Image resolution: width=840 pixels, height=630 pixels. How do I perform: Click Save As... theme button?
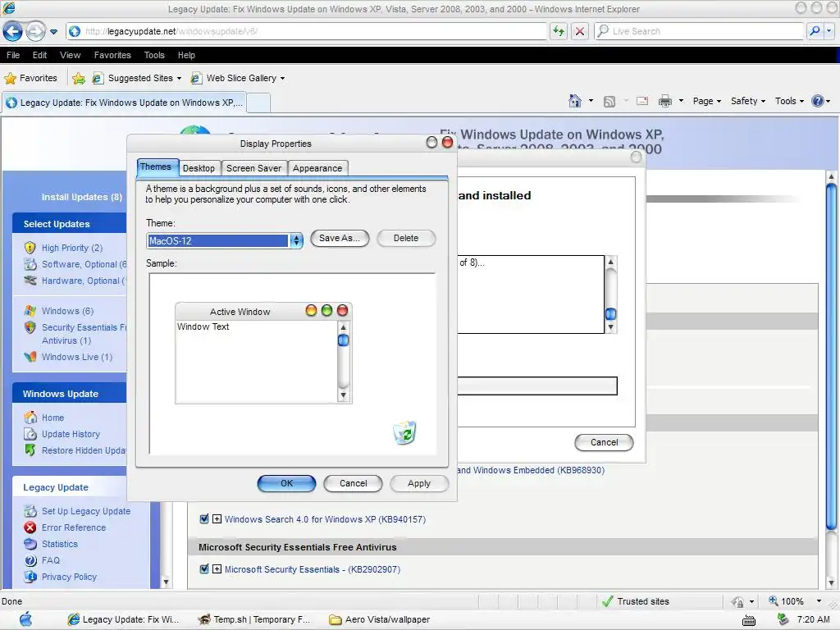pyautogui.click(x=340, y=238)
